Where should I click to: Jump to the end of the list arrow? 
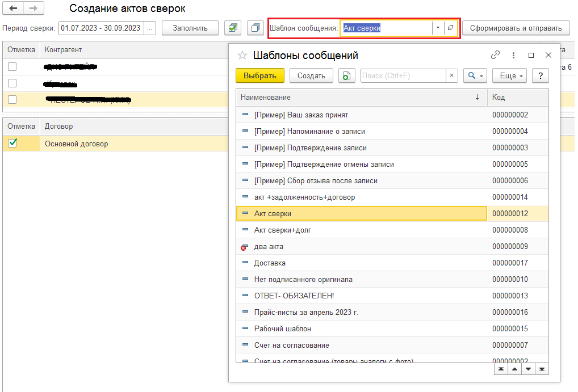tap(542, 369)
